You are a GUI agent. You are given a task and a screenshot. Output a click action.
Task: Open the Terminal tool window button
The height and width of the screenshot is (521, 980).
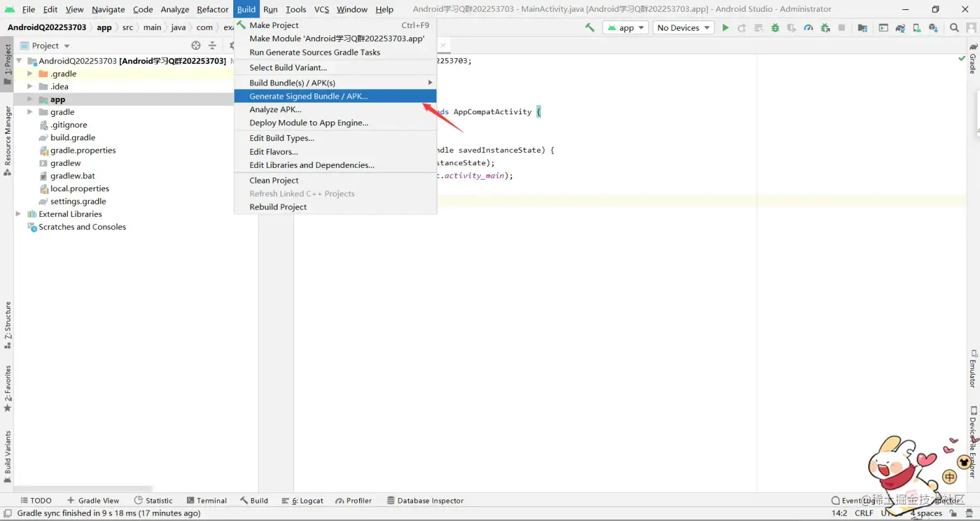pyautogui.click(x=206, y=501)
